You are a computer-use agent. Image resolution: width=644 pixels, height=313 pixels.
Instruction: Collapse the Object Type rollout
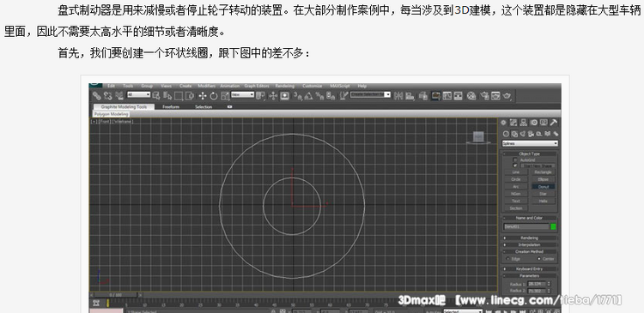tap(530, 153)
